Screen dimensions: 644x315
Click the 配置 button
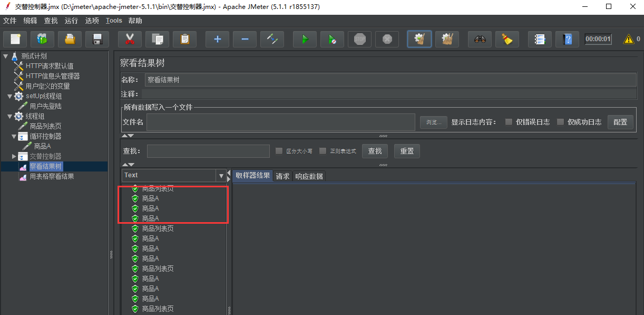click(620, 122)
